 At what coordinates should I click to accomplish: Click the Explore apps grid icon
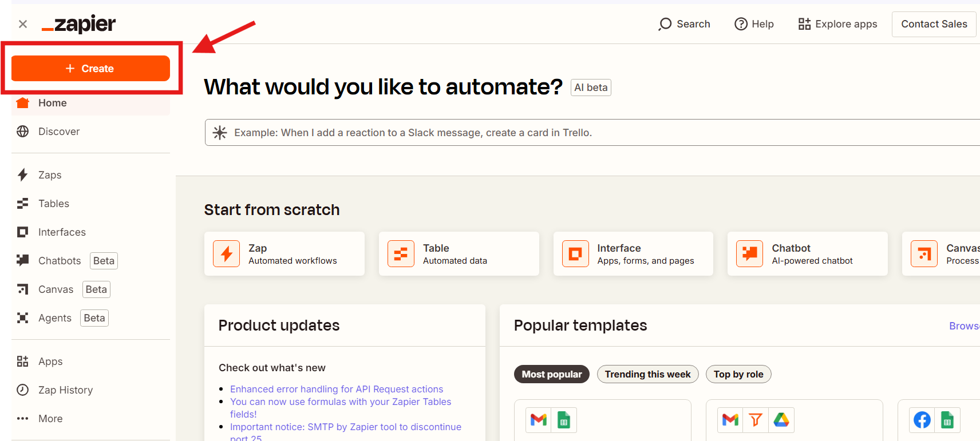[x=805, y=24]
